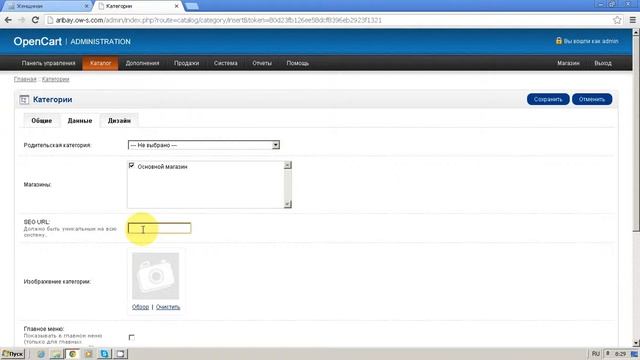Viewport: 640px width, 360px height.
Task: Click into the SEO URL input field
Action: [x=159, y=228]
